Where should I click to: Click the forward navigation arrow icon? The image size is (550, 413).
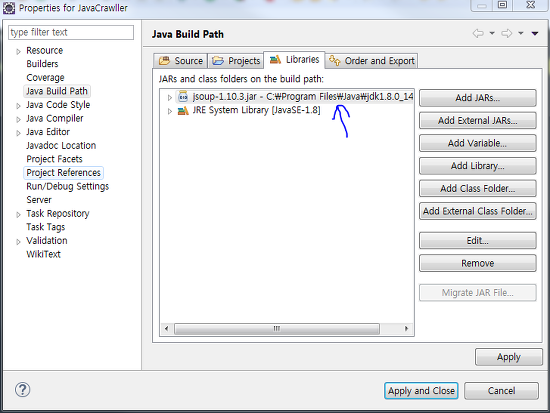507,33
